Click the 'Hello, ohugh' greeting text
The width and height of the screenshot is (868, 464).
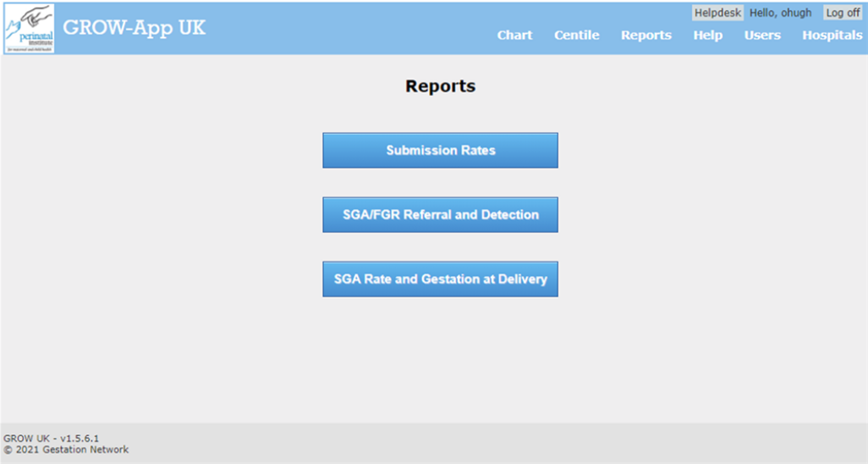pyautogui.click(x=781, y=13)
